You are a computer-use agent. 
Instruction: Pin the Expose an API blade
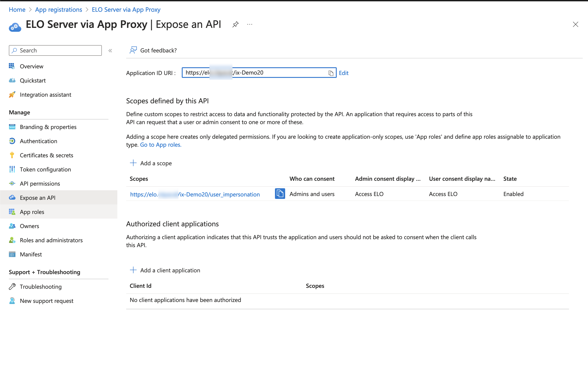(235, 24)
